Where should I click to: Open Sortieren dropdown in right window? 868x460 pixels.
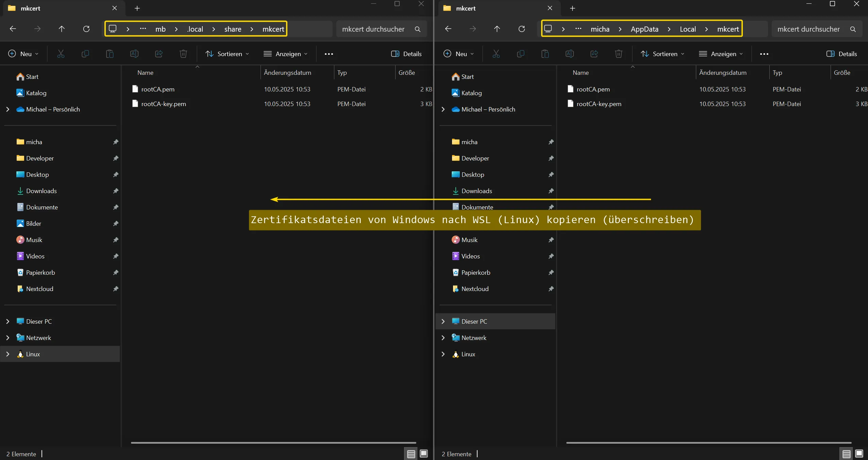663,54
